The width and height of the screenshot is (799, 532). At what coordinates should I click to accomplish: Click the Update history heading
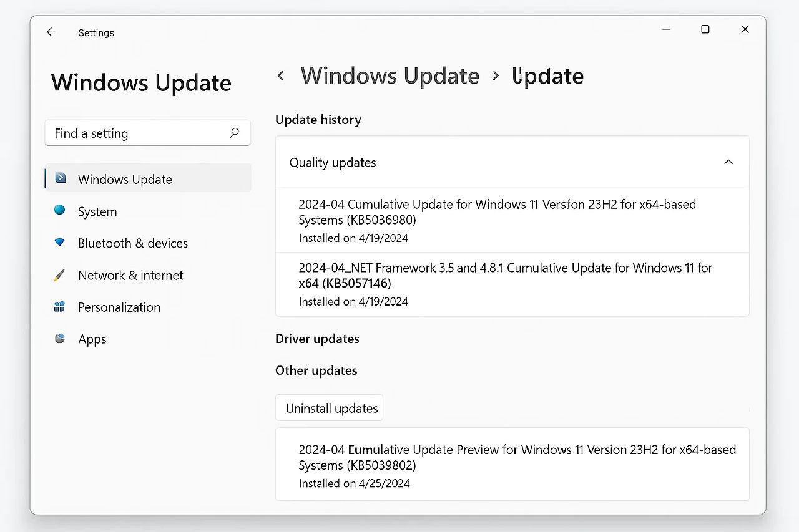pyautogui.click(x=318, y=120)
